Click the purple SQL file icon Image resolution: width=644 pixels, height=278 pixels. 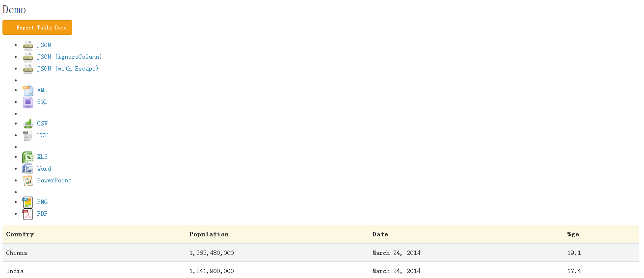click(28, 102)
